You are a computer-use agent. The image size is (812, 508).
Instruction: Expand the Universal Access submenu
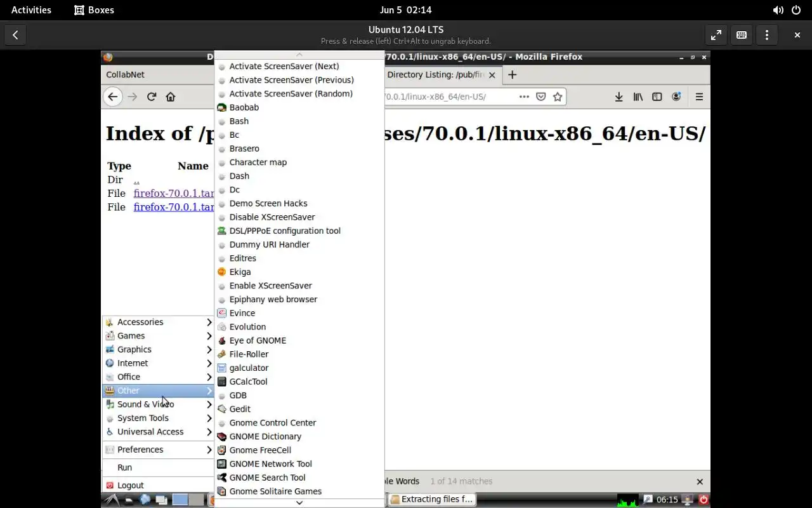pos(159,432)
